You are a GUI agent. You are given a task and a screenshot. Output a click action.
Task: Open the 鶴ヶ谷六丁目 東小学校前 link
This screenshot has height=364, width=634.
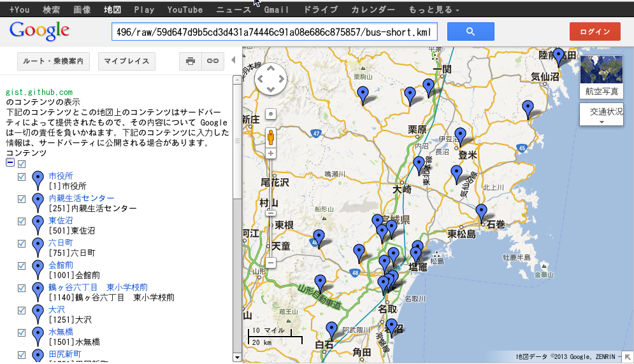[x=98, y=287]
